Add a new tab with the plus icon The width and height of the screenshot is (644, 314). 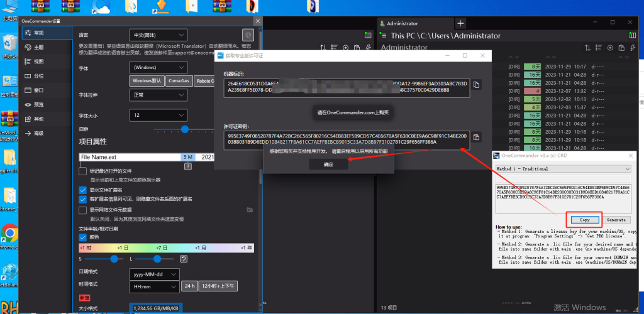click(x=461, y=23)
